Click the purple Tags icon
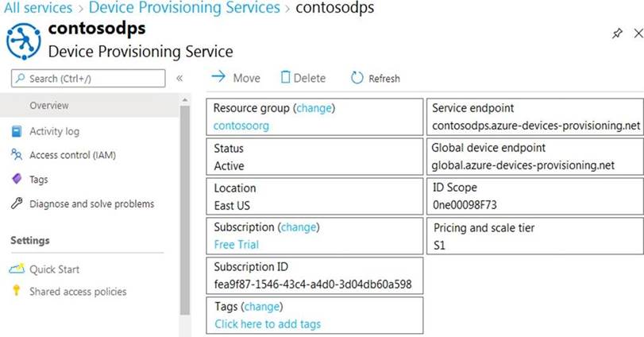The image size is (644, 337). [16, 180]
